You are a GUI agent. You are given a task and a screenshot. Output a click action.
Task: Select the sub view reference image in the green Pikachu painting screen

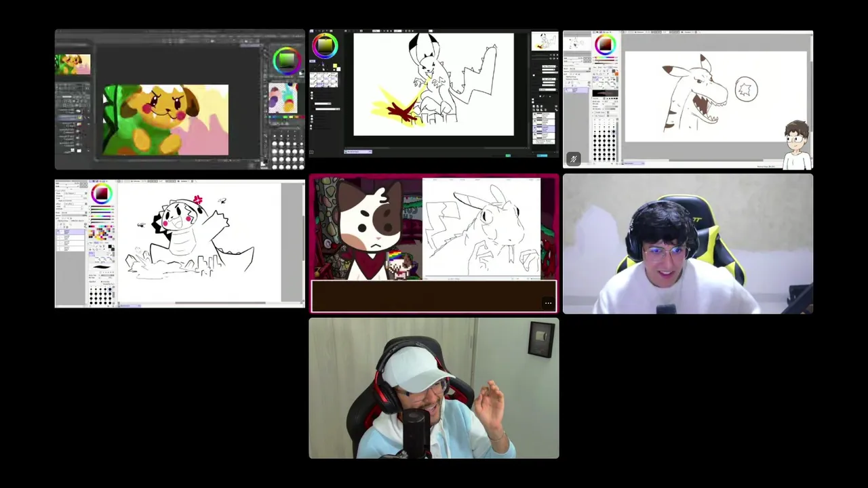coord(283,98)
